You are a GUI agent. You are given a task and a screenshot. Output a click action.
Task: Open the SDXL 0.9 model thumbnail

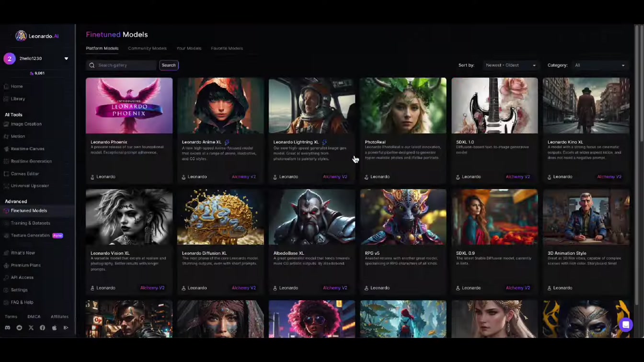pyautogui.click(x=494, y=217)
